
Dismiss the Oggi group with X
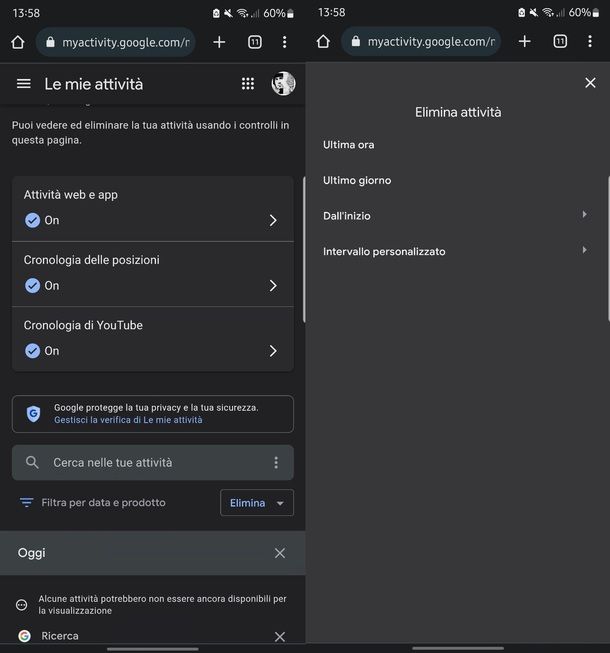(x=280, y=553)
